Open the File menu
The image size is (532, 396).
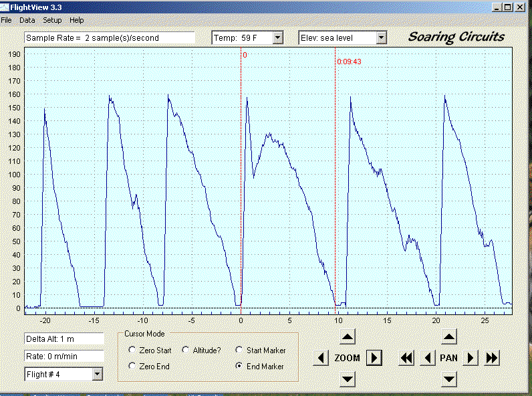click(6, 20)
